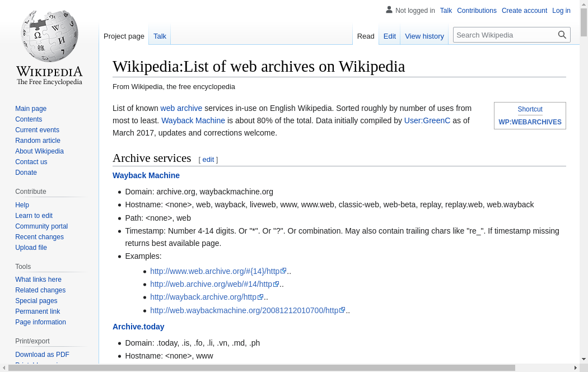This screenshot has width=588, height=372.
Task: Focus the Search Wikipedia field
Action: 505,35
